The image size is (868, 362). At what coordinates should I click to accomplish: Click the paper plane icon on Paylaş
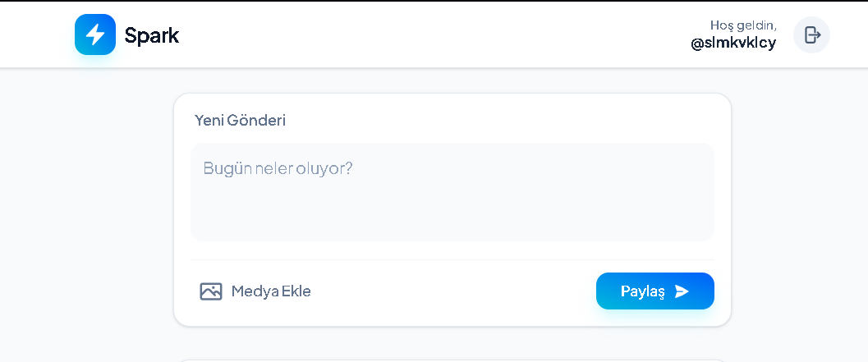coord(682,291)
